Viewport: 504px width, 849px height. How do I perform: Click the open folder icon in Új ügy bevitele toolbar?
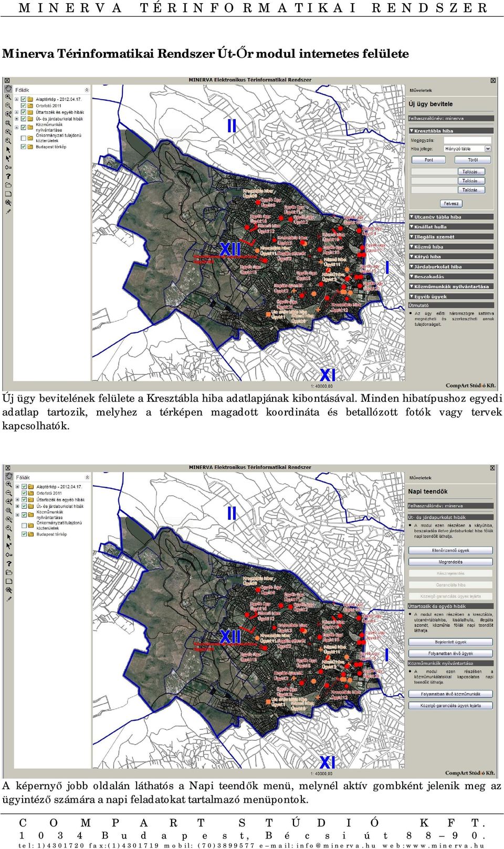8,185
